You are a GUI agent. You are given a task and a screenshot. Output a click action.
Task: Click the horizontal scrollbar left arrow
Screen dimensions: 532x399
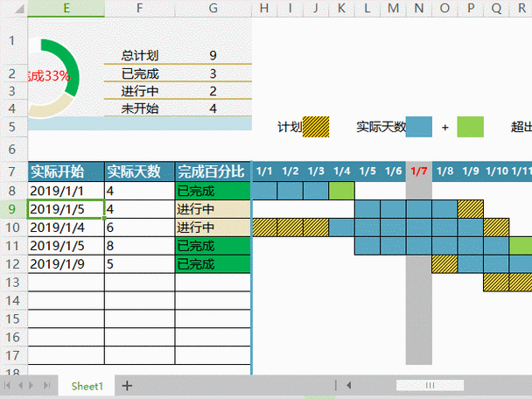tap(348, 385)
